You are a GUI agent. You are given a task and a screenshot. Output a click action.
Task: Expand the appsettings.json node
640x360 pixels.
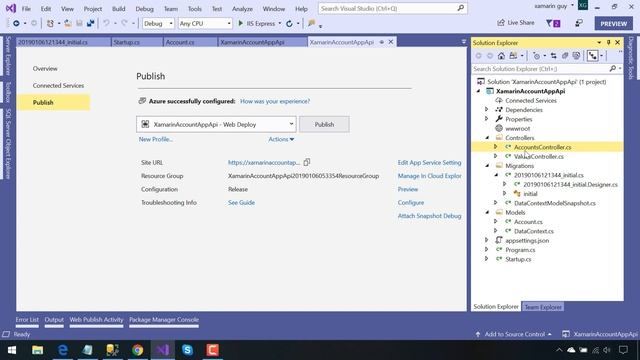click(487, 240)
